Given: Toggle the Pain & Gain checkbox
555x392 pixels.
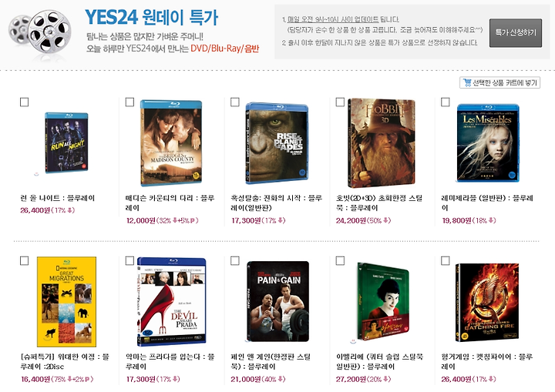Looking at the screenshot, I should pos(235,261).
